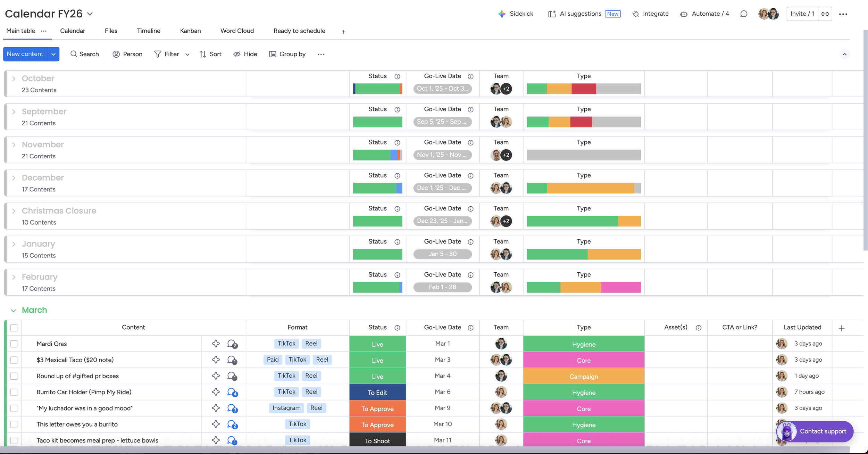Add new column with plus icon
Screen dimensions: 868x454
841,328
